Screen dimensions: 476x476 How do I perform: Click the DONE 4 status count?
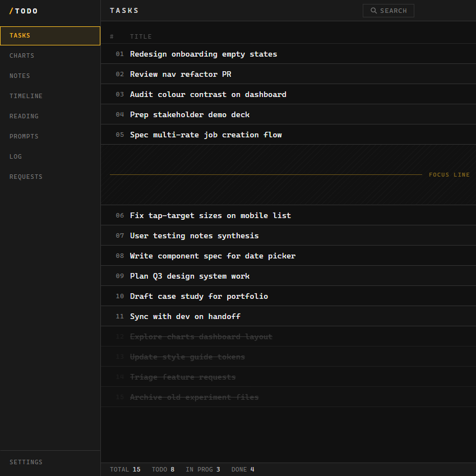(243, 470)
